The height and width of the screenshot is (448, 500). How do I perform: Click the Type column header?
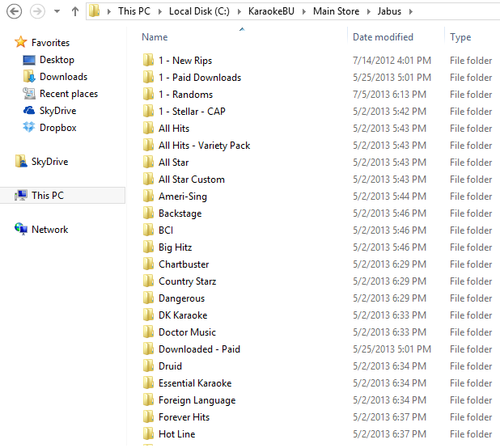tap(460, 37)
